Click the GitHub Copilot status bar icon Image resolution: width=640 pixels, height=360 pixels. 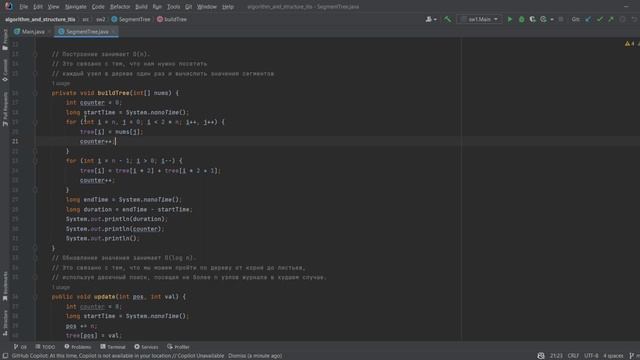pyautogui.click(x=541, y=356)
